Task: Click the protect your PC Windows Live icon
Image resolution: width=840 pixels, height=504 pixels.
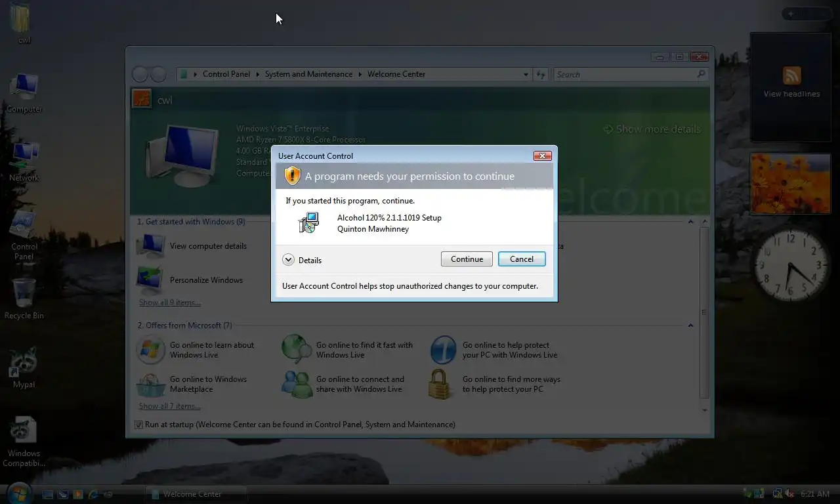Action: [443, 350]
